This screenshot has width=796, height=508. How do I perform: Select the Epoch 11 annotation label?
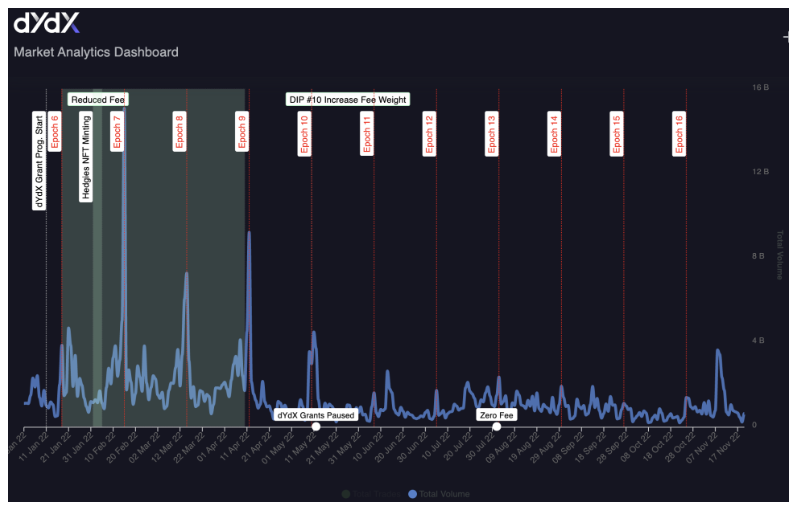[x=367, y=134]
